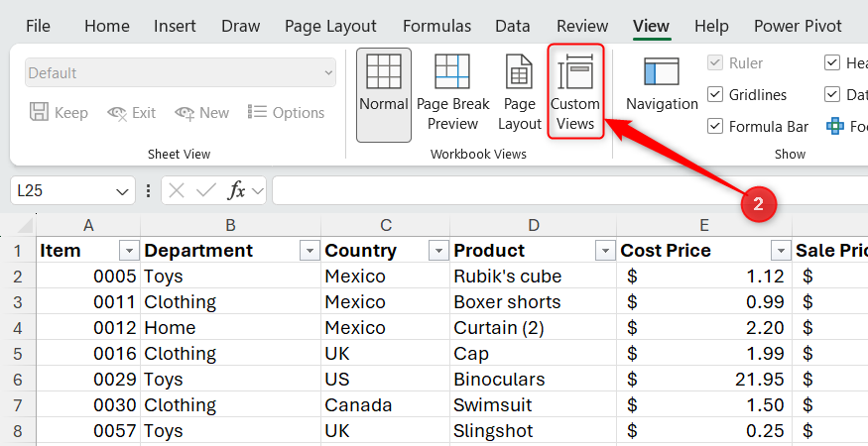868x446 pixels.
Task: Select column D header
Action: (x=533, y=225)
